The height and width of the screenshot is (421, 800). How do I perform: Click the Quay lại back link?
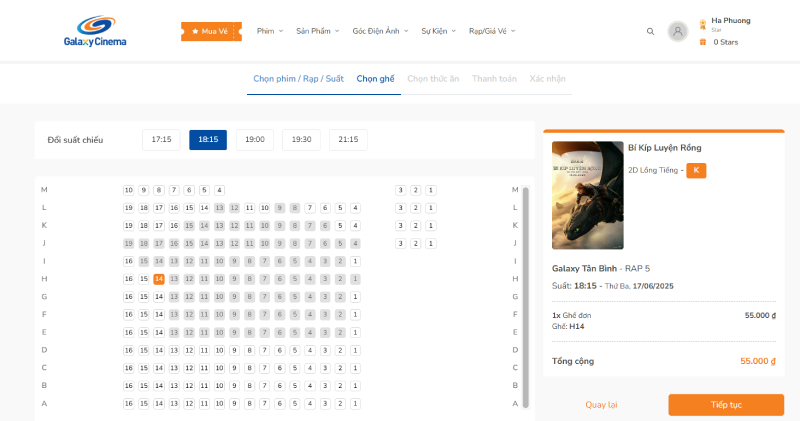click(x=601, y=405)
